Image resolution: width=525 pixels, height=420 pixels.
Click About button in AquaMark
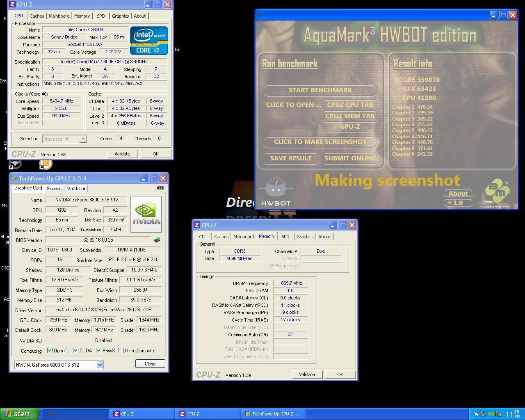click(x=458, y=194)
